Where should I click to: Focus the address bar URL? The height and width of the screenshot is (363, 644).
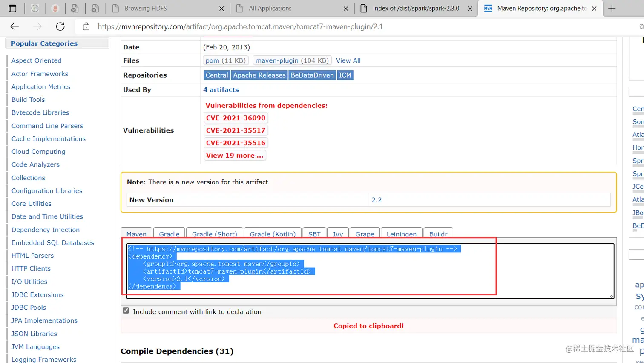240,26
